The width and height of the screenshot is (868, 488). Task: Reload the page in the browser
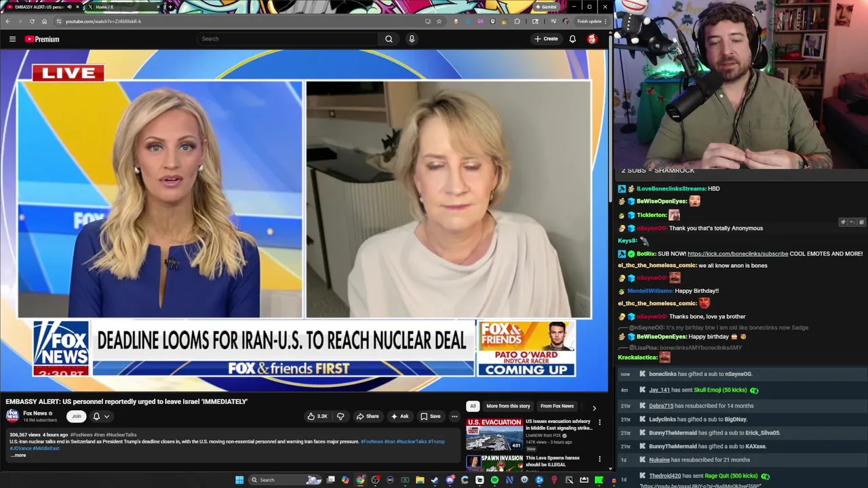(32, 21)
